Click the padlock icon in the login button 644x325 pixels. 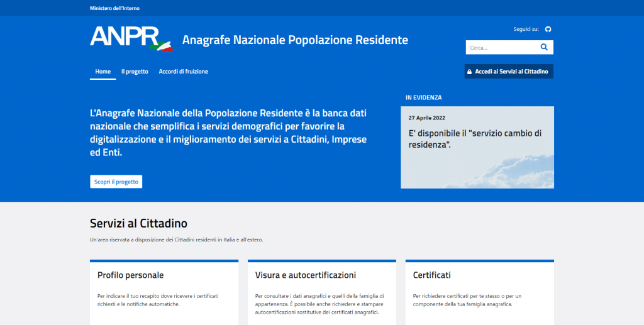469,72
